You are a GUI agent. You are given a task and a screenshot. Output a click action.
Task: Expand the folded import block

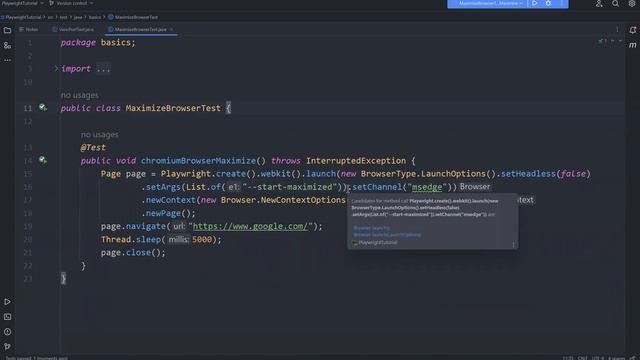point(56,69)
